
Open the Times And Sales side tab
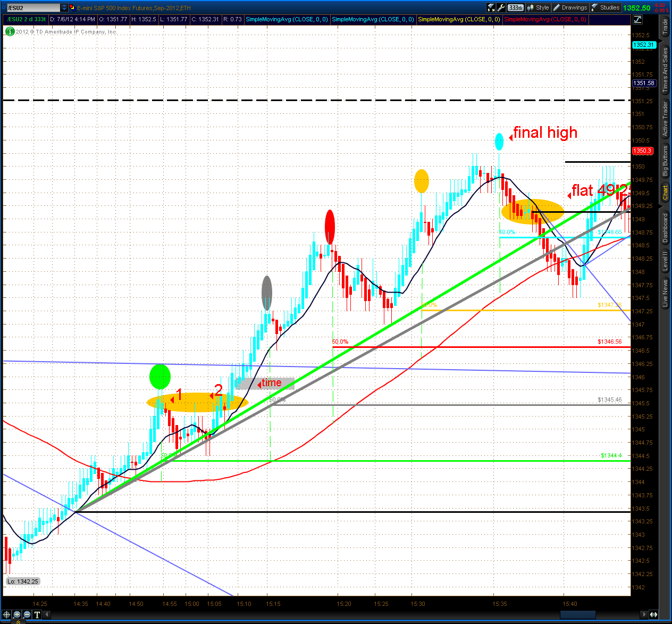click(665, 69)
